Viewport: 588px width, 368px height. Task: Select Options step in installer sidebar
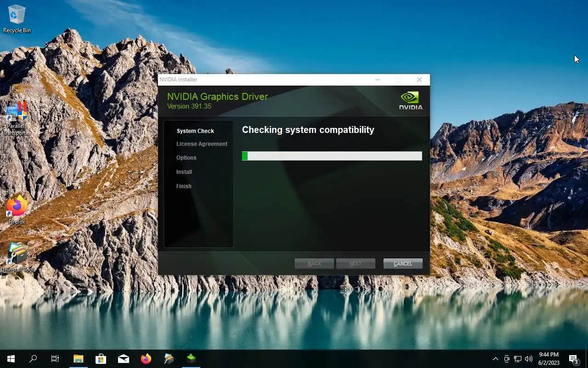point(186,158)
